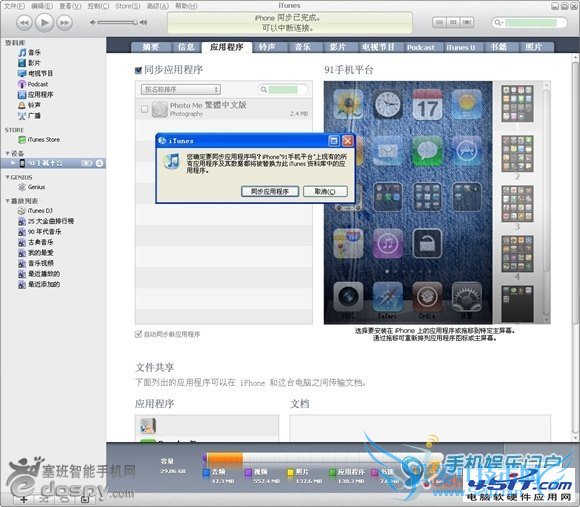The width and height of the screenshot is (580, 507).
Task: Click the capacity usage bar
Action: [x=323, y=459]
